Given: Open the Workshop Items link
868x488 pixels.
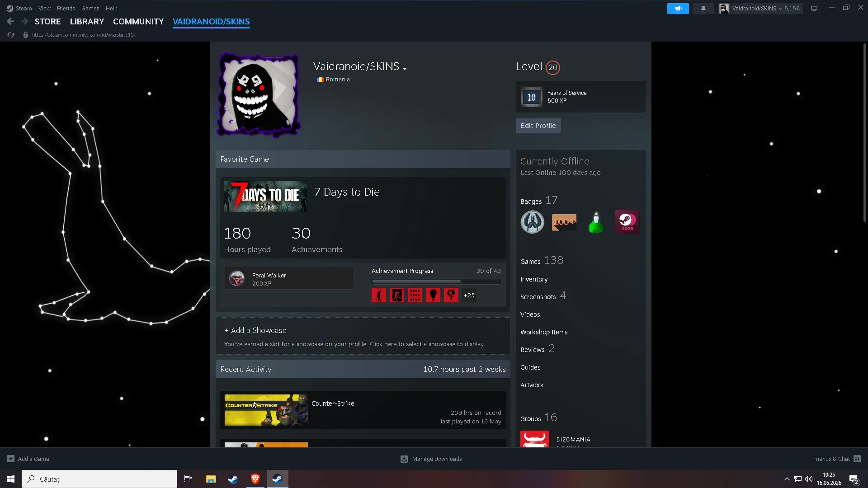Looking at the screenshot, I should [544, 332].
